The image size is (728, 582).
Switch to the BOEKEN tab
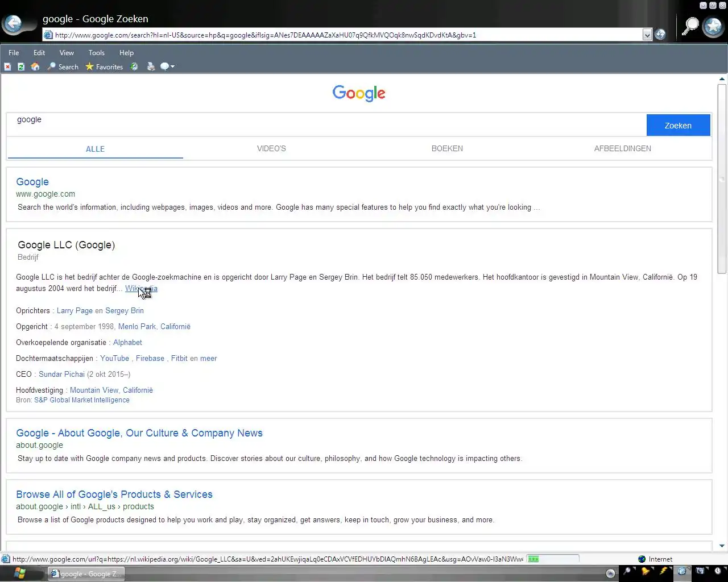tap(447, 148)
